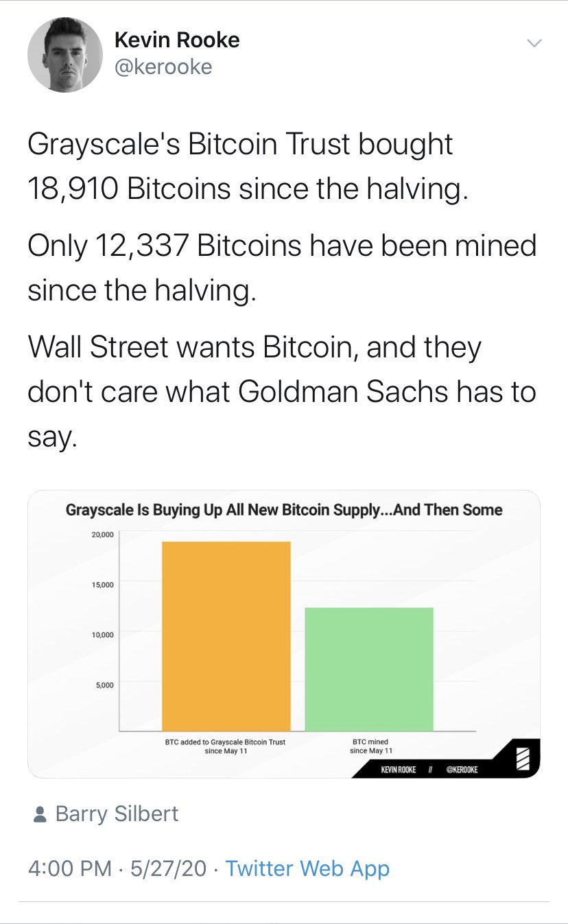Click the striped logo icon in chart corner
Screen dimensions: 568x924
point(523,759)
